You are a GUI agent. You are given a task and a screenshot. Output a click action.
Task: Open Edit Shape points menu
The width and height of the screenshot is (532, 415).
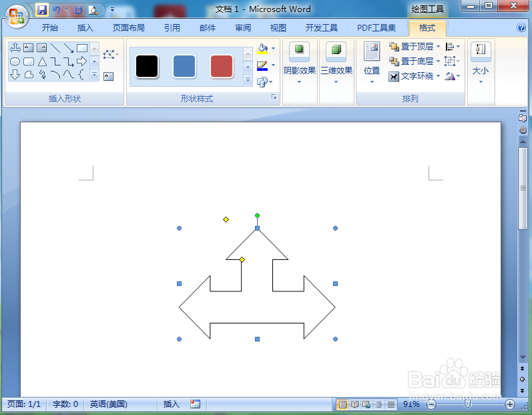pyautogui.click(x=111, y=54)
